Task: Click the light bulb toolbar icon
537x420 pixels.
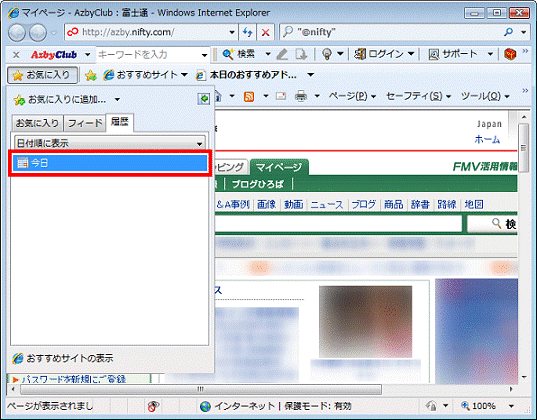Action: tap(327, 54)
